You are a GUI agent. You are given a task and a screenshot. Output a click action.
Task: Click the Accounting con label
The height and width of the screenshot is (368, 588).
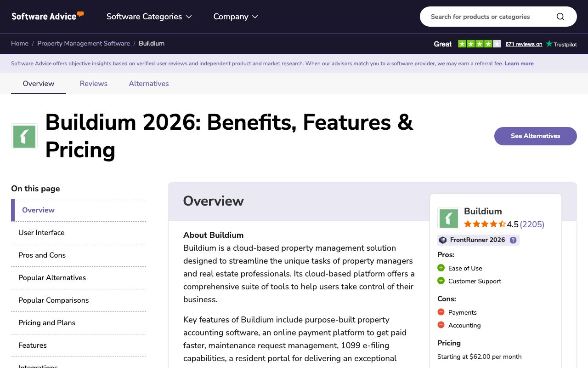[464, 325]
